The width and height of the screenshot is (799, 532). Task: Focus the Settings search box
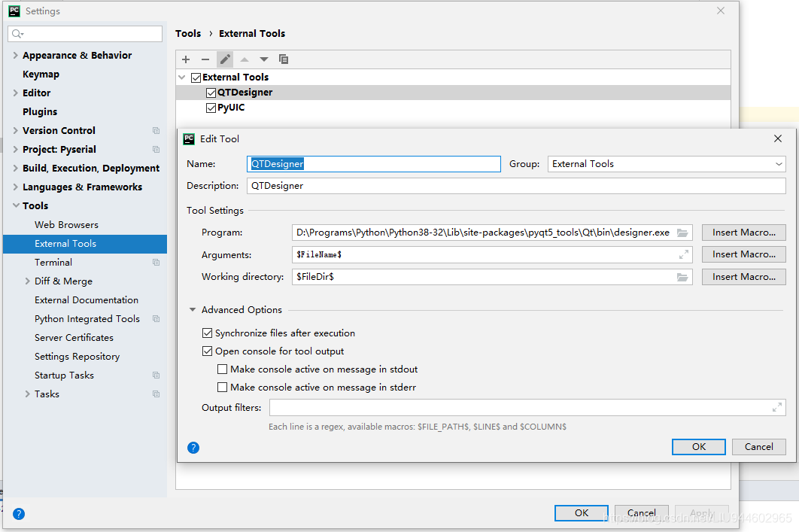pyautogui.click(x=85, y=34)
